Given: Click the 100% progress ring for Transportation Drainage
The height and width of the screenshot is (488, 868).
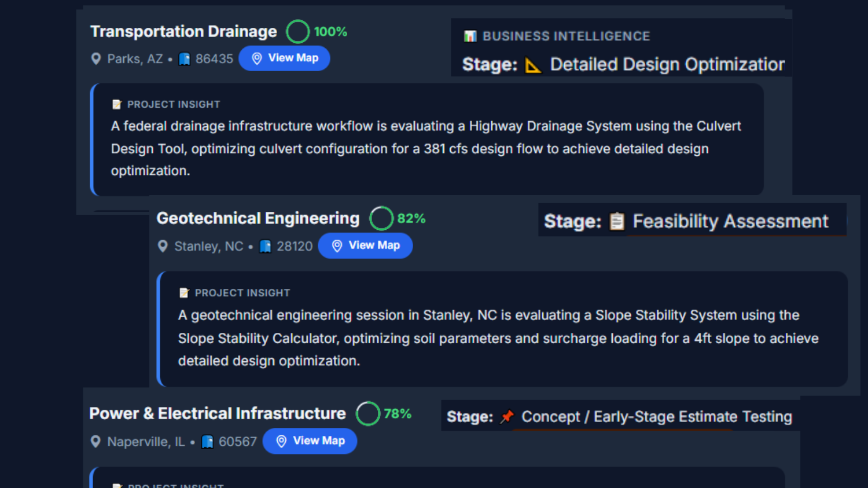Looking at the screenshot, I should [298, 32].
